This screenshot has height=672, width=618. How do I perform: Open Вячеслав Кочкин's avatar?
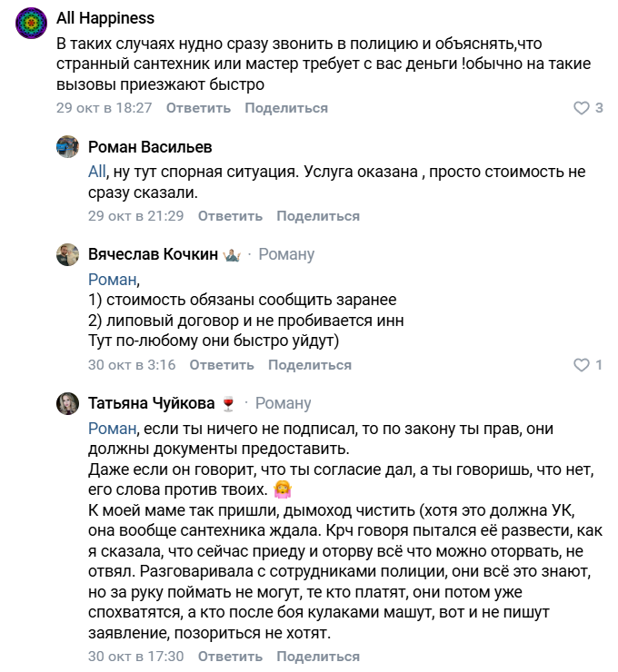pos(68,255)
